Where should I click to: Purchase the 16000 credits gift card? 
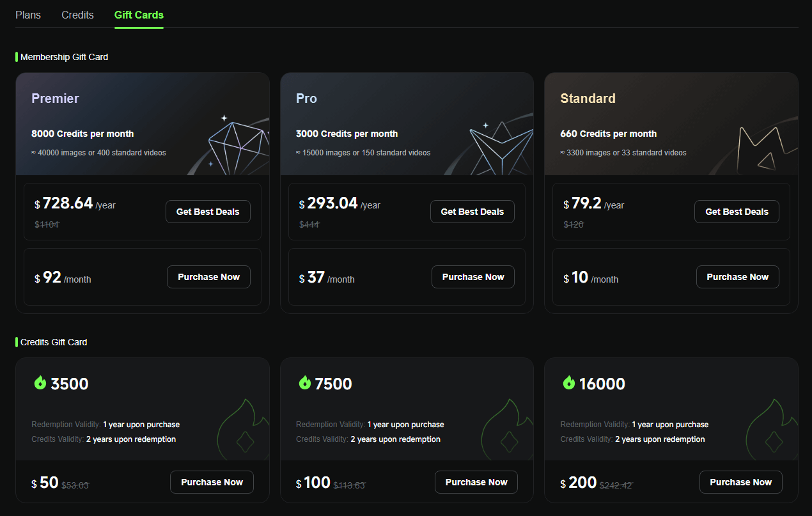coord(740,482)
